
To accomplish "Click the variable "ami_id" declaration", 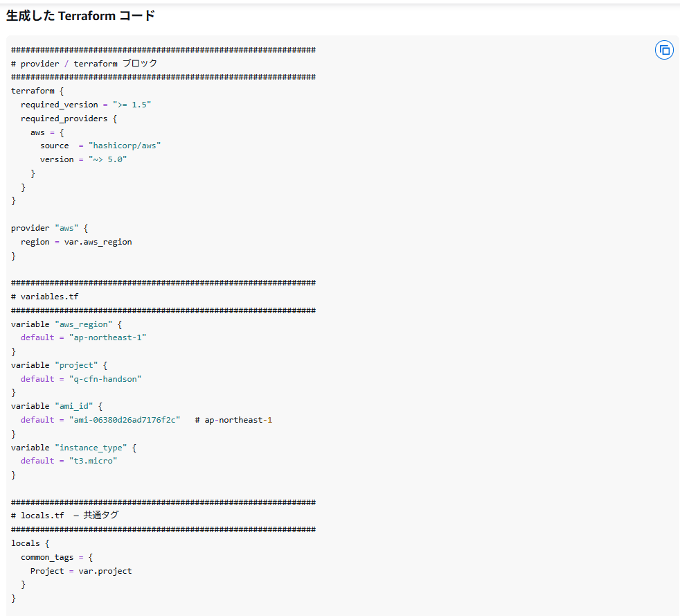I will [x=57, y=406].
